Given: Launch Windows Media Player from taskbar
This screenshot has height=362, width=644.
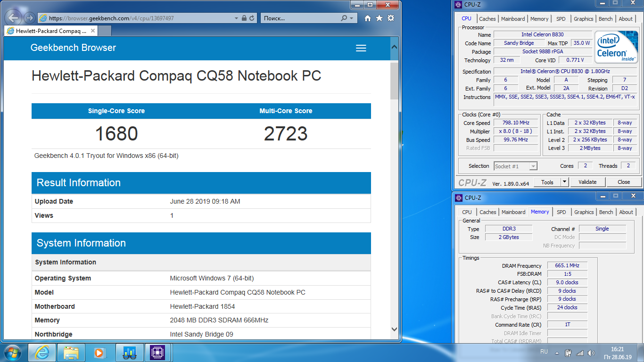Looking at the screenshot, I should pyautogui.click(x=99, y=352).
